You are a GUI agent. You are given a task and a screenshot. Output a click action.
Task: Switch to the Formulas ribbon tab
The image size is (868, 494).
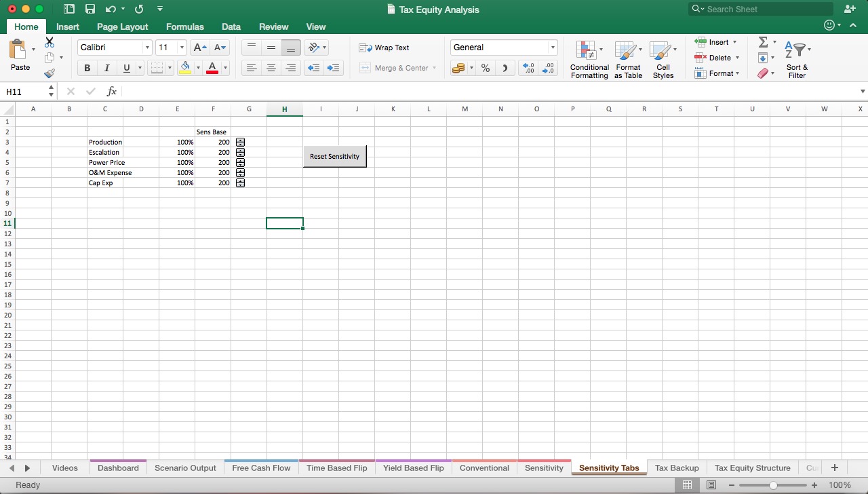pyautogui.click(x=184, y=26)
